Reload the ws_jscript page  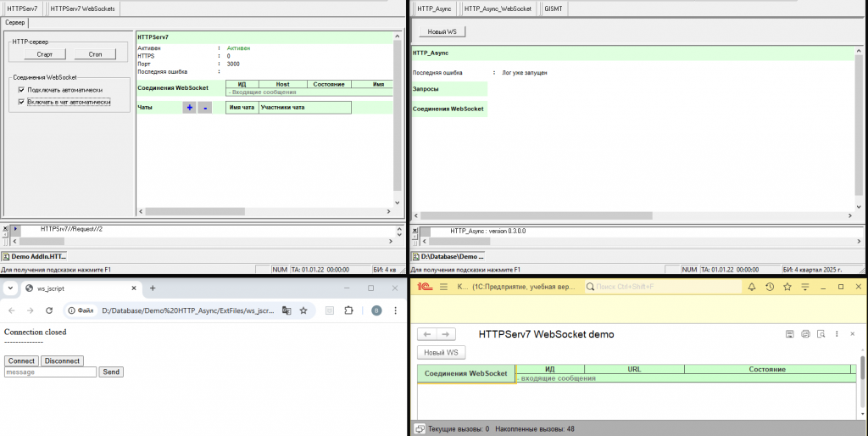49,310
